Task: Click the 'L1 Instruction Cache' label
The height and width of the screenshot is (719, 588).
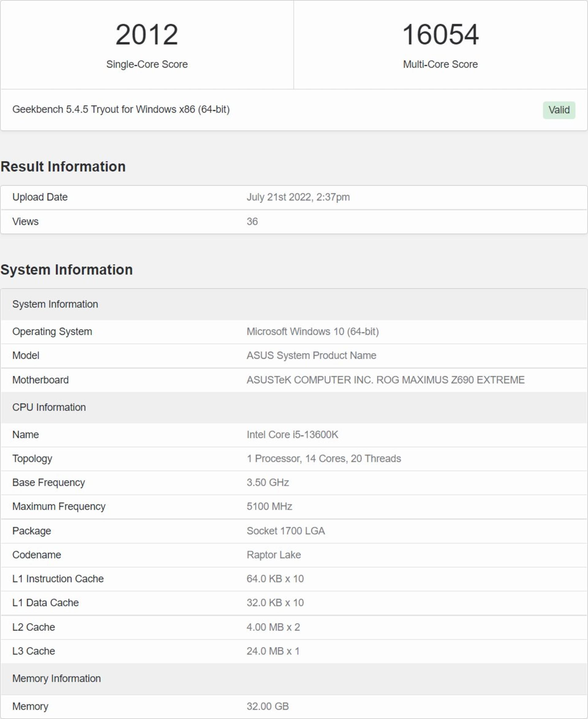Action: [x=58, y=579]
